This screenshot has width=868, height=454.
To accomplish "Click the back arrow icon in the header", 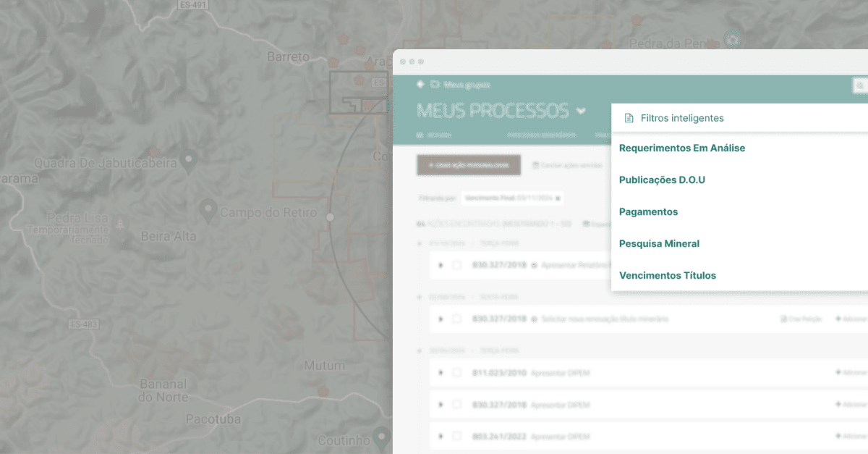I will pyautogui.click(x=420, y=84).
